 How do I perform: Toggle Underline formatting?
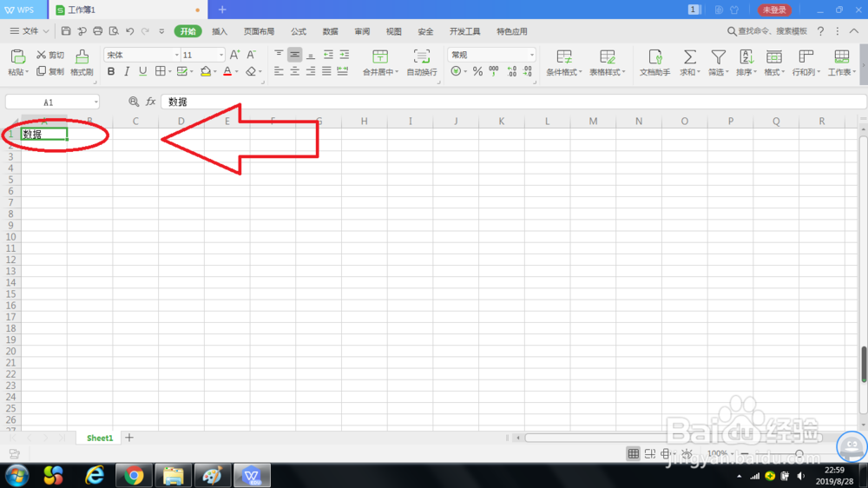(x=143, y=71)
